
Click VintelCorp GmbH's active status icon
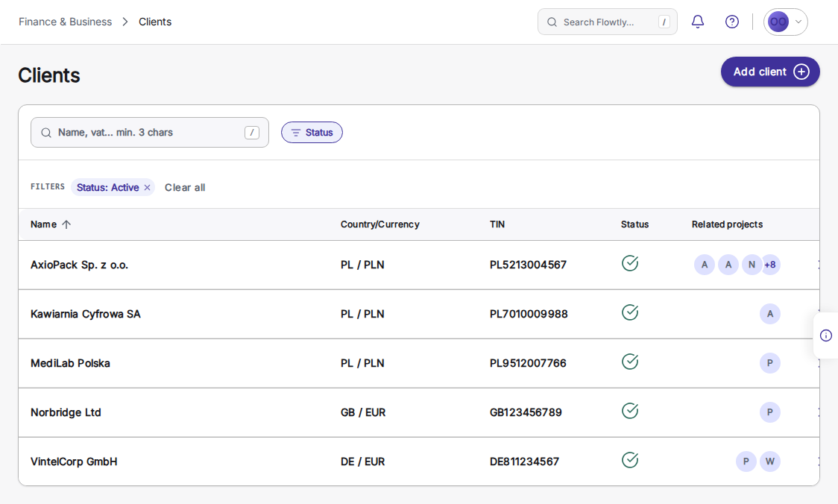pyautogui.click(x=630, y=460)
